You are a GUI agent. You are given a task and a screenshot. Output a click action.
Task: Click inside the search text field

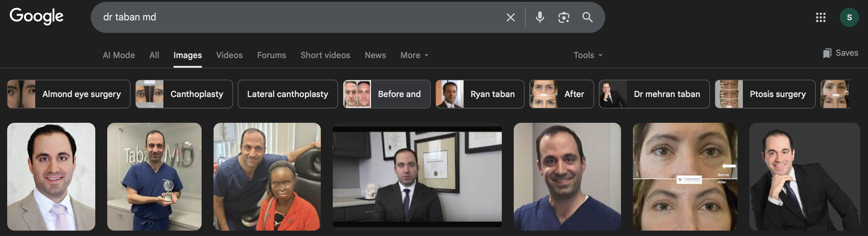coord(297,17)
